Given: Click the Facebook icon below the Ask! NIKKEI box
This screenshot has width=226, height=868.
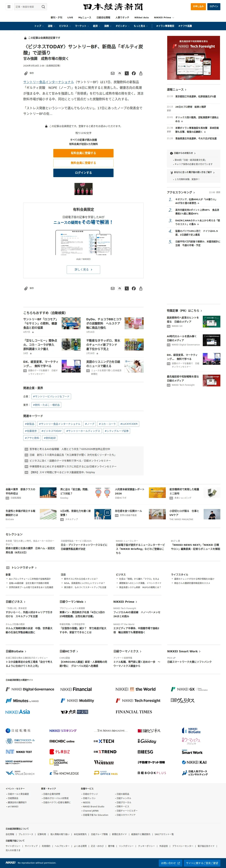Looking at the screenshot, I should (x=134, y=288).
